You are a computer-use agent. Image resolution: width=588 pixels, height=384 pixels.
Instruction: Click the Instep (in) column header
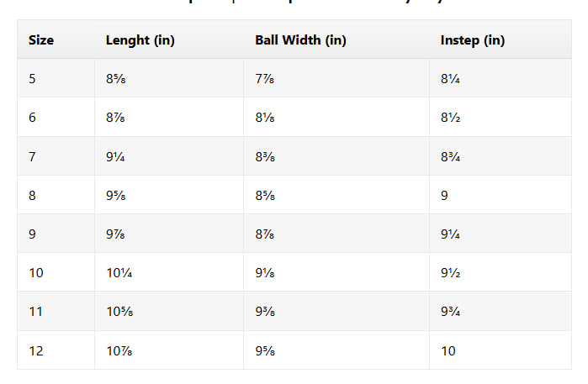[472, 40]
